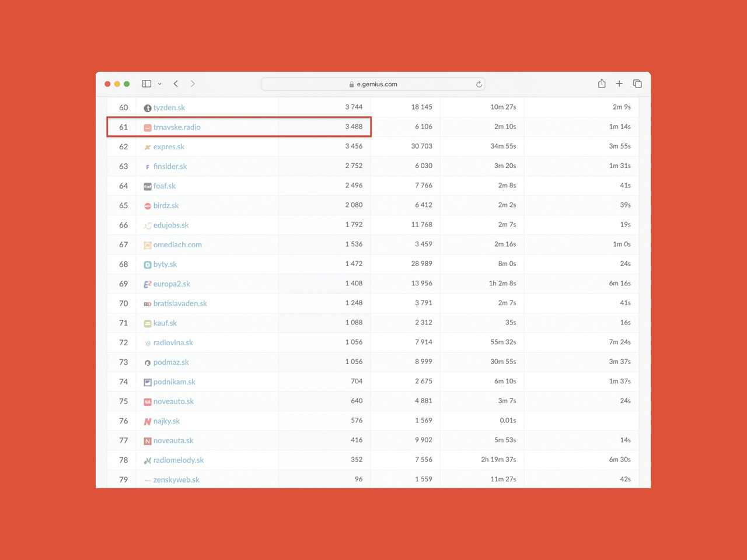Screen dimensions: 747x560
Task: Click the radiomelody.sk favicon
Action: [x=148, y=461]
